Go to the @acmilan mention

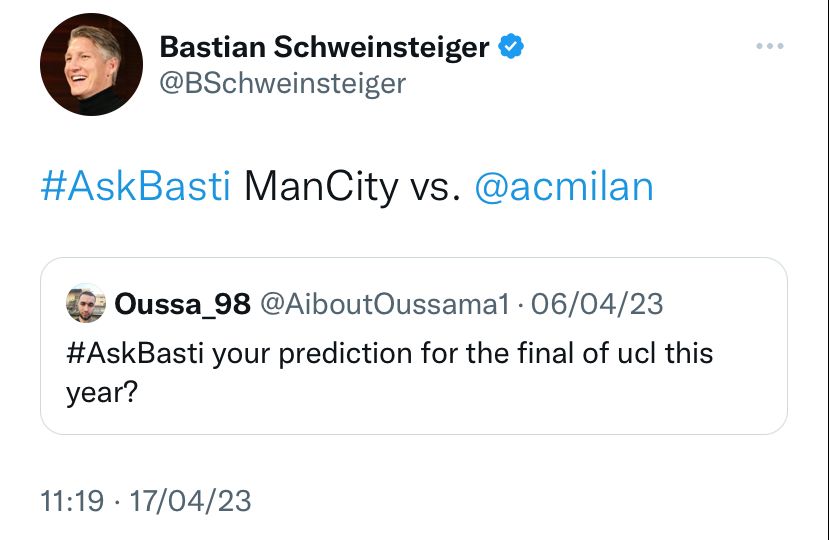pyautogui.click(x=563, y=187)
